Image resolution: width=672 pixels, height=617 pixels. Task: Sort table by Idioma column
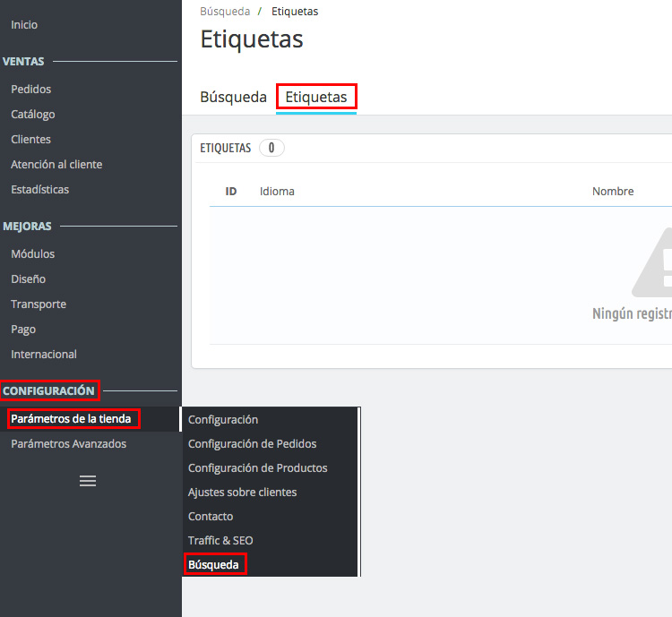pyautogui.click(x=277, y=191)
